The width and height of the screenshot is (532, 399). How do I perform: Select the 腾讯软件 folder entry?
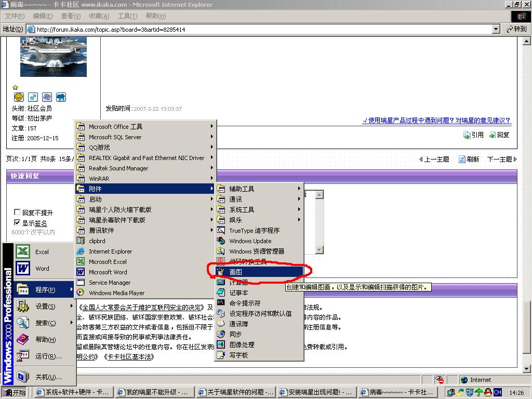pos(145,230)
